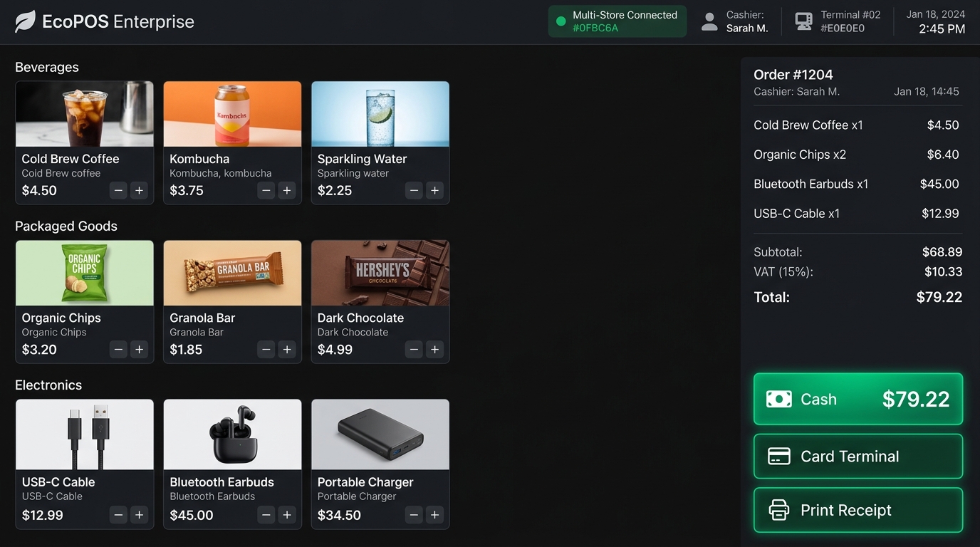
Task: Click the Electronics category heading
Action: (x=48, y=385)
